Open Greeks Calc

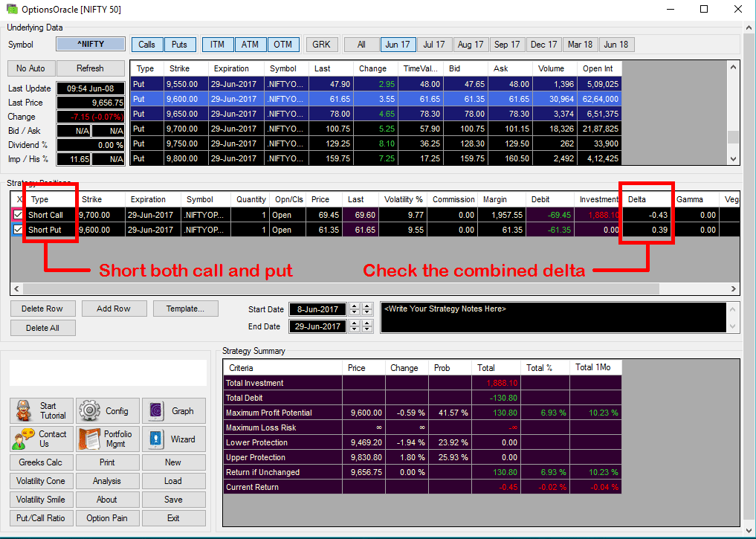42,462
